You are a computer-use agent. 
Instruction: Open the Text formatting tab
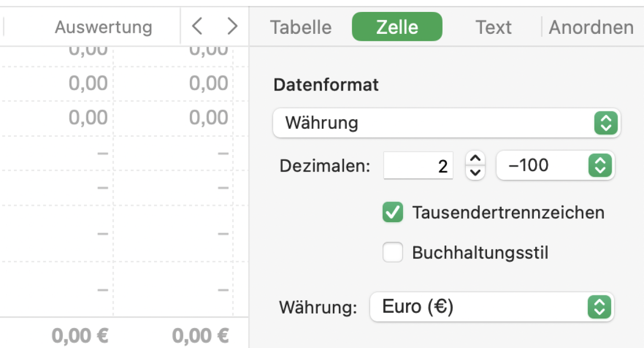click(x=493, y=27)
